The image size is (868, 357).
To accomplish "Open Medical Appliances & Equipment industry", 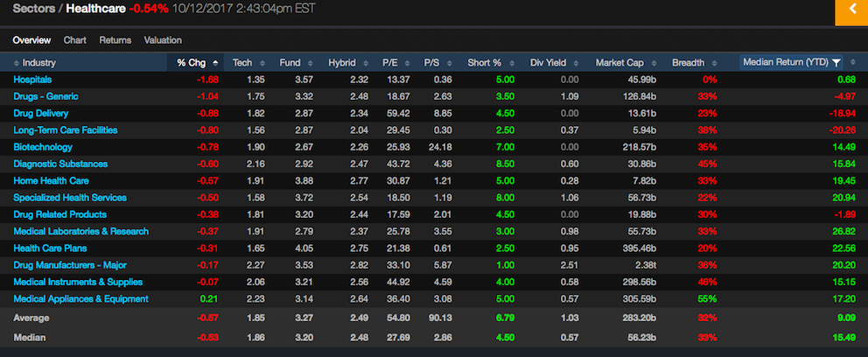I will [80, 299].
